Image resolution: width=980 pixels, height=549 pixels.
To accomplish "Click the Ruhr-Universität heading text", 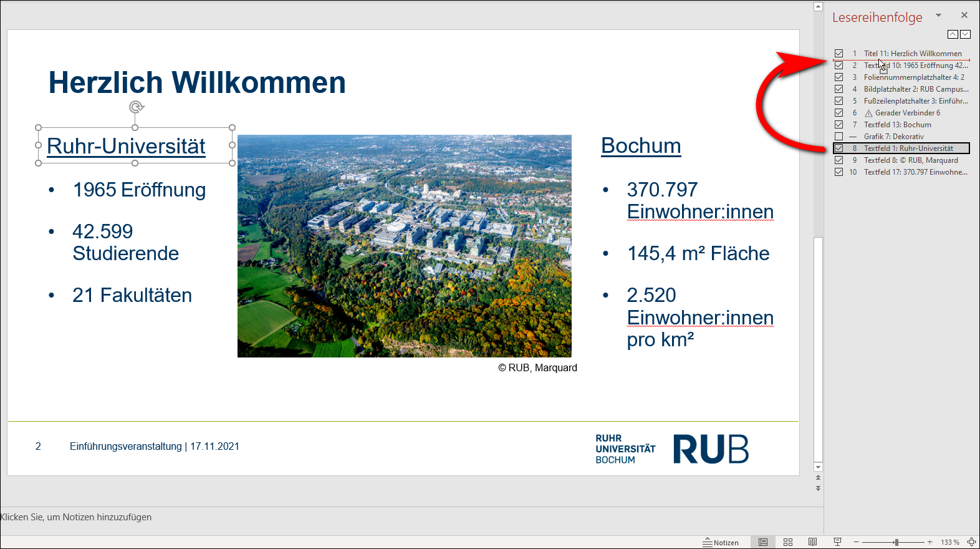I will pos(126,146).
